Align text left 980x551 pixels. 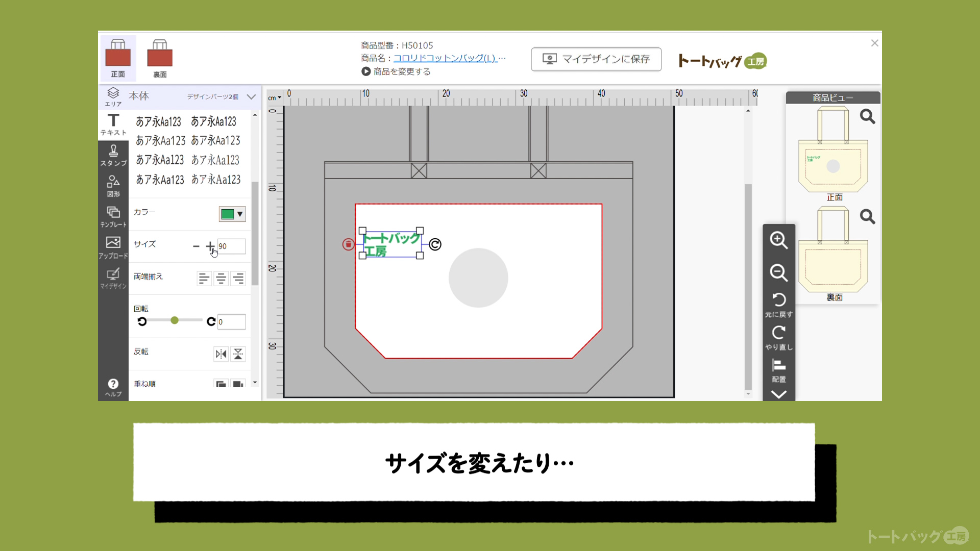204,279
